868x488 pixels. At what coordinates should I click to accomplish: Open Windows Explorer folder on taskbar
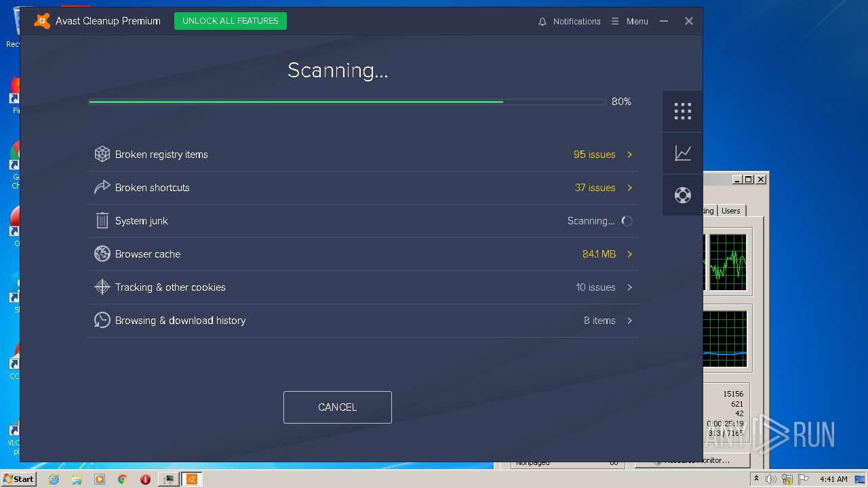click(x=77, y=479)
